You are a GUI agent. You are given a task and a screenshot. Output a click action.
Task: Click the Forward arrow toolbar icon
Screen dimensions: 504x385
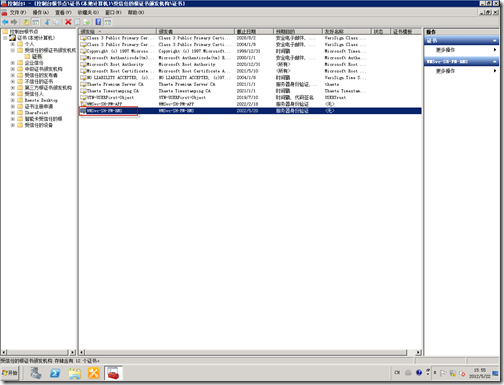pos(14,22)
